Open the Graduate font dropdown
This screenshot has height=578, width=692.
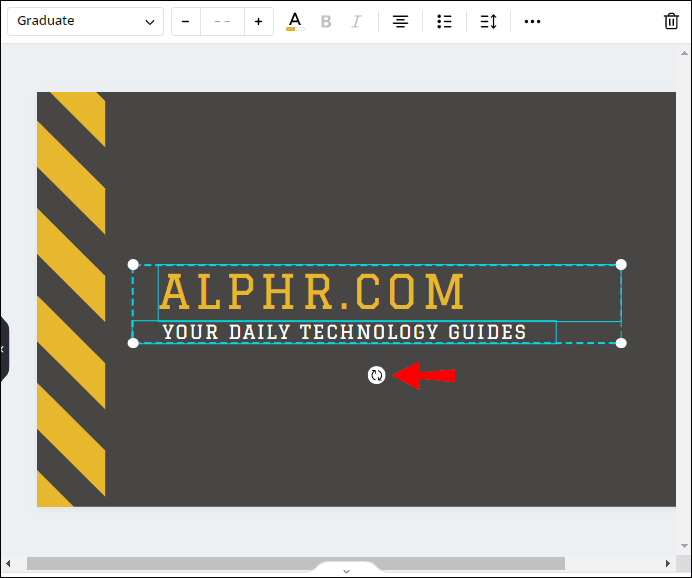click(x=85, y=21)
